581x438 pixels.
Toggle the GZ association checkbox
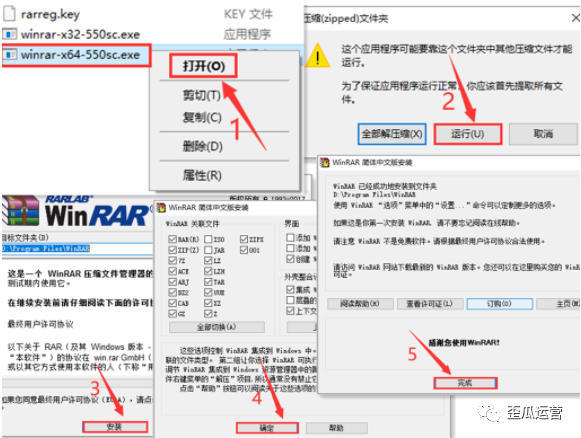(172, 313)
